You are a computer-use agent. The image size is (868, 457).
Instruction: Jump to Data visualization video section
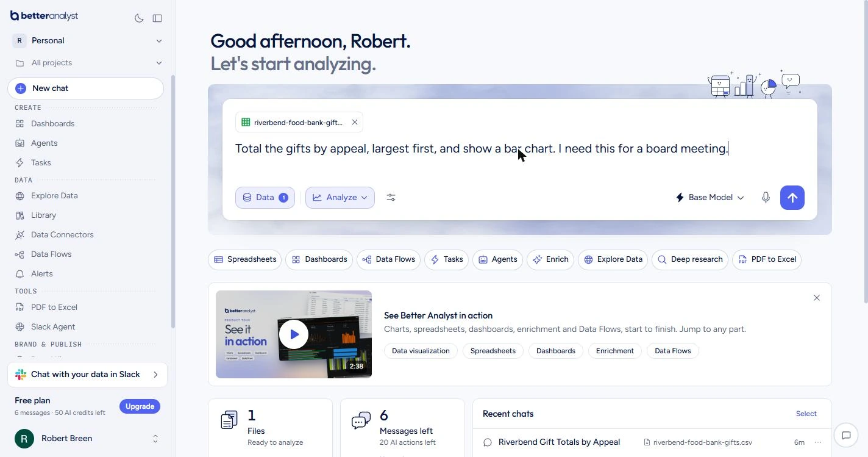pyautogui.click(x=421, y=351)
